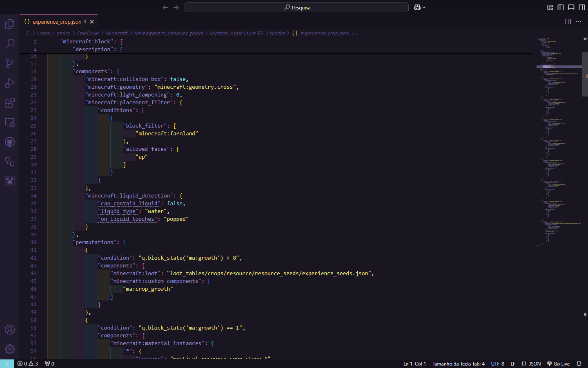The width and height of the screenshot is (588, 368).
Task: Click the notifications bell in status bar
Action: (x=579, y=364)
